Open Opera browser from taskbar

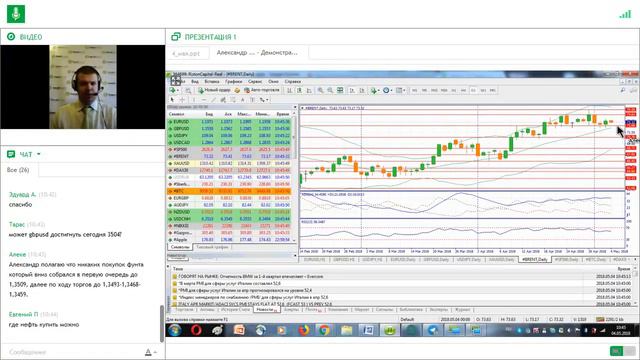(x=196, y=330)
